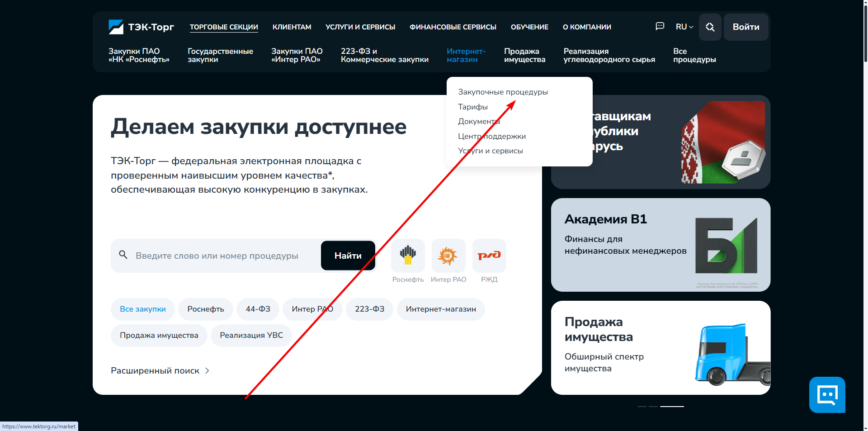
Task: Select the Продажа имущества filter chip
Action: [x=159, y=335]
